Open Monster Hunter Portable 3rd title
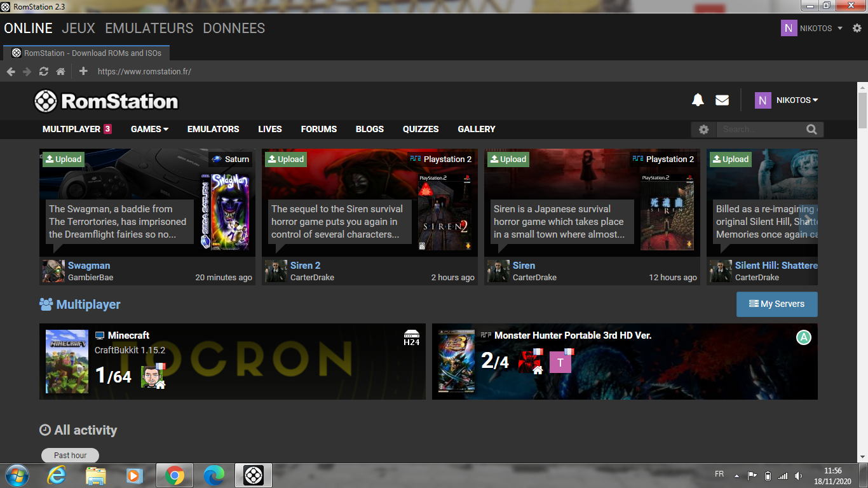The height and width of the screenshot is (488, 868). (573, 335)
